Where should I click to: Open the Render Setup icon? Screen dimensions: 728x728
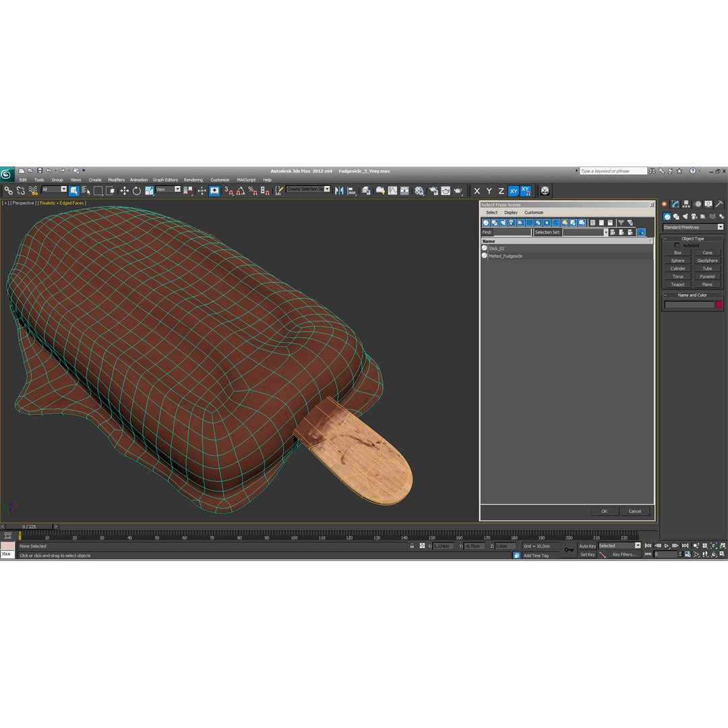(433, 191)
